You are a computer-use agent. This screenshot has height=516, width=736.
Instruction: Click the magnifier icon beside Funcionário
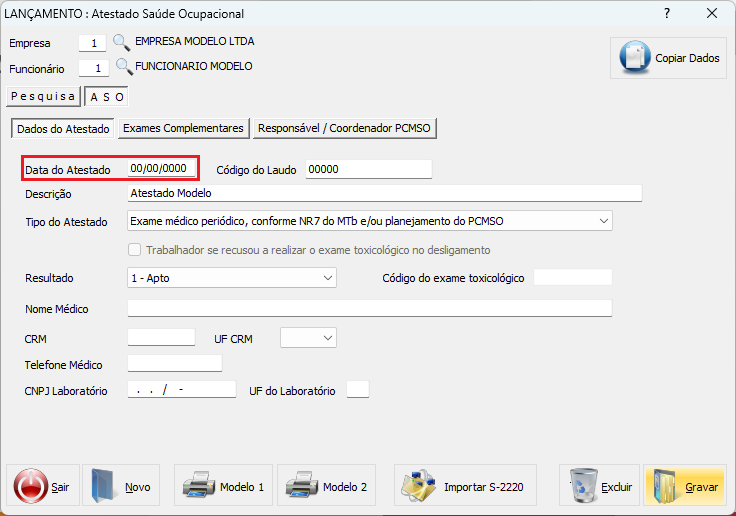124,67
